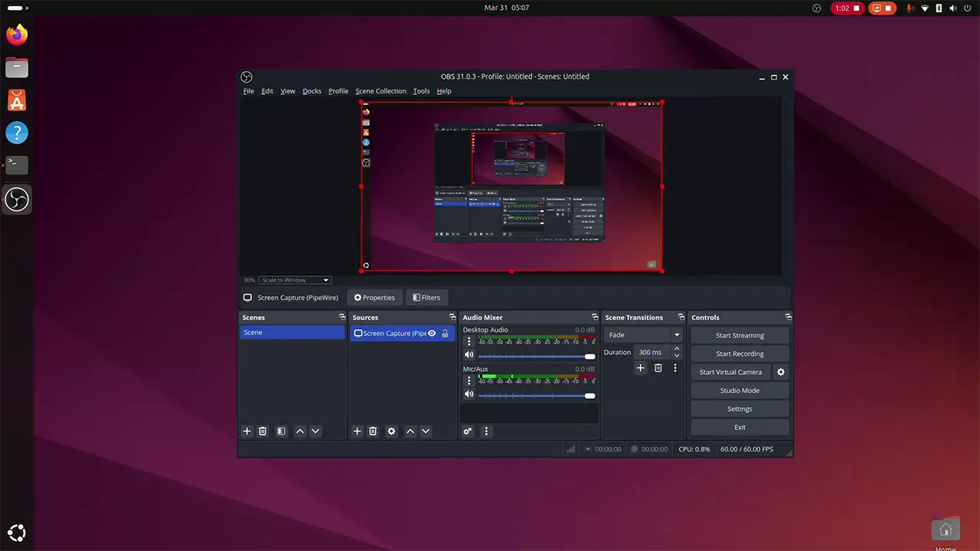
Task: Float the Audio Mixer dock
Action: [595, 317]
